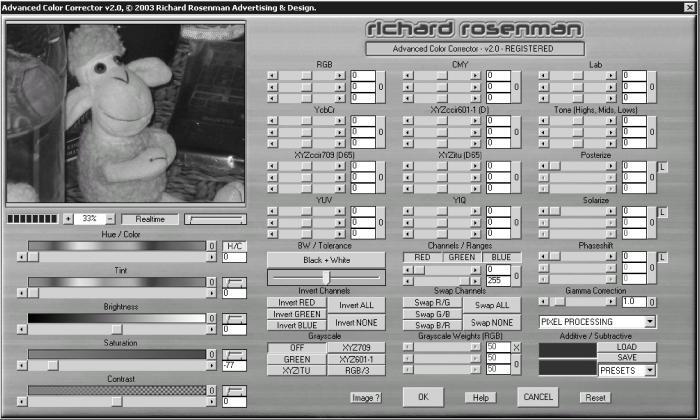Click the Hue/Color curve icon labeled H/C

pos(234,246)
